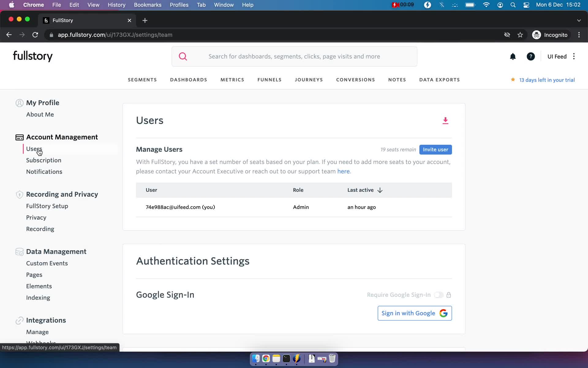Click the Role column header
588x368 pixels.
click(x=298, y=190)
